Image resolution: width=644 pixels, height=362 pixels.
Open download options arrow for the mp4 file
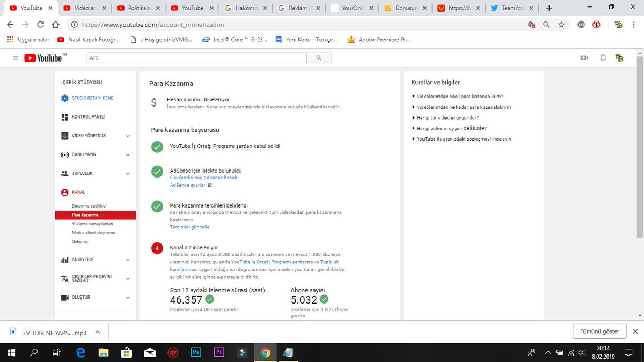coord(97,331)
